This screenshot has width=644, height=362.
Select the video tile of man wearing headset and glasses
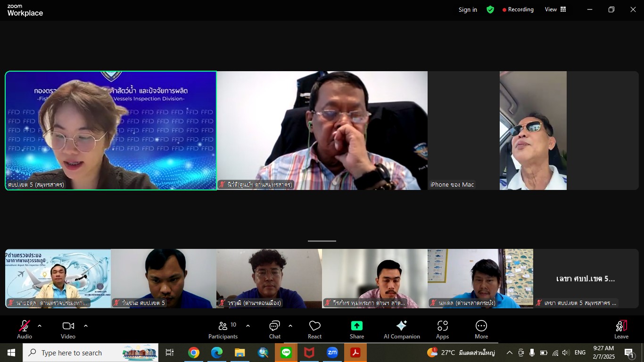[322, 131]
